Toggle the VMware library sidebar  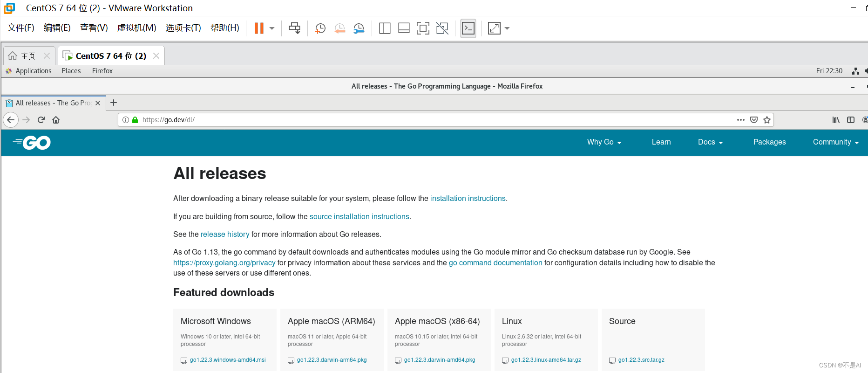tap(385, 28)
